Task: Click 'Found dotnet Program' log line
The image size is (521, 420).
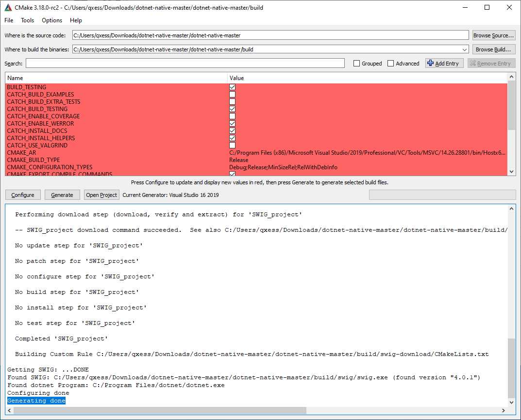Action: pyautogui.click(x=116, y=385)
